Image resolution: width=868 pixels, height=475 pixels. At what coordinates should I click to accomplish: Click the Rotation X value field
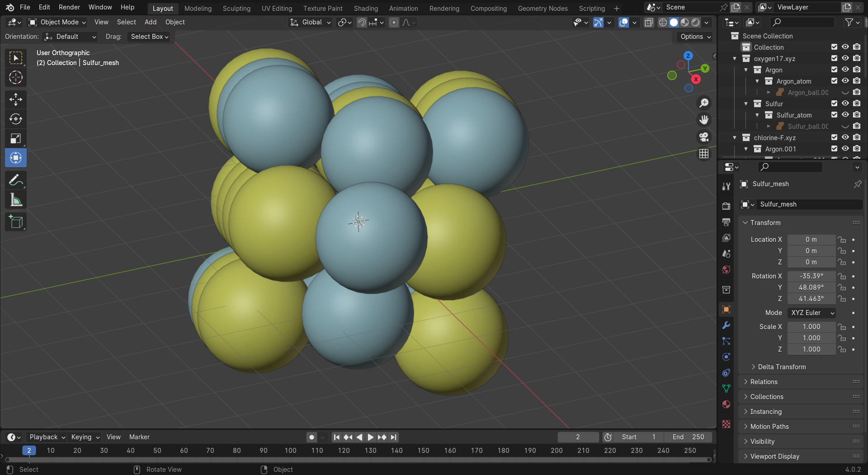click(811, 276)
